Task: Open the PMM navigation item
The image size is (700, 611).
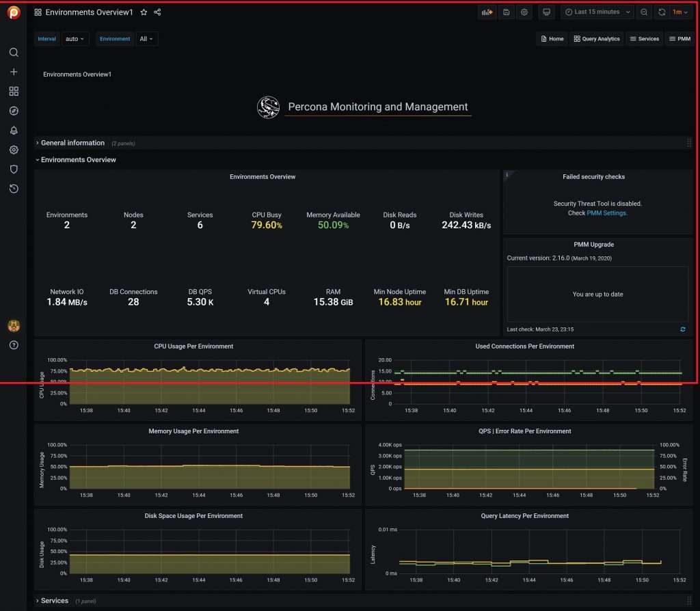Action: pos(680,39)
